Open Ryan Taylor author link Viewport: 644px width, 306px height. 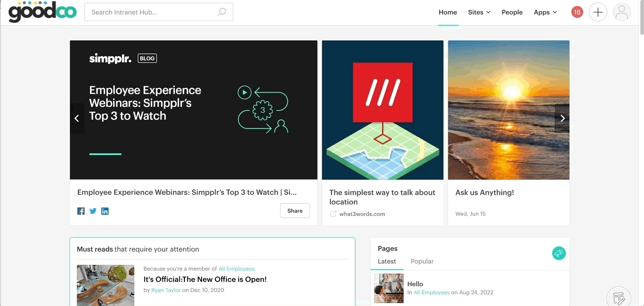click(x=166, y=290)
